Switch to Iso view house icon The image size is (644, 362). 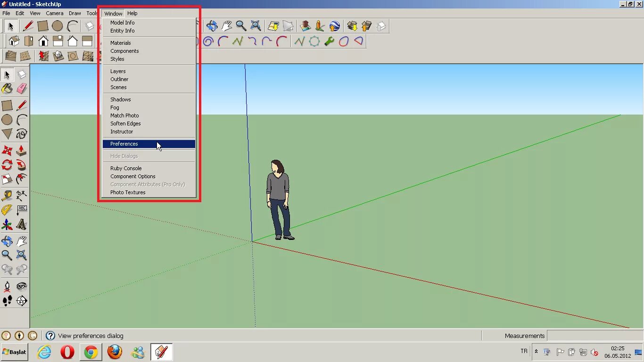pos(14,41)
